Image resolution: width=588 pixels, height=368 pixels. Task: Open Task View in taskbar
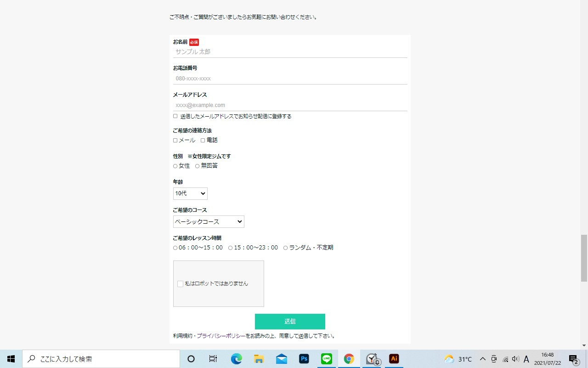[x=213, y=359]
